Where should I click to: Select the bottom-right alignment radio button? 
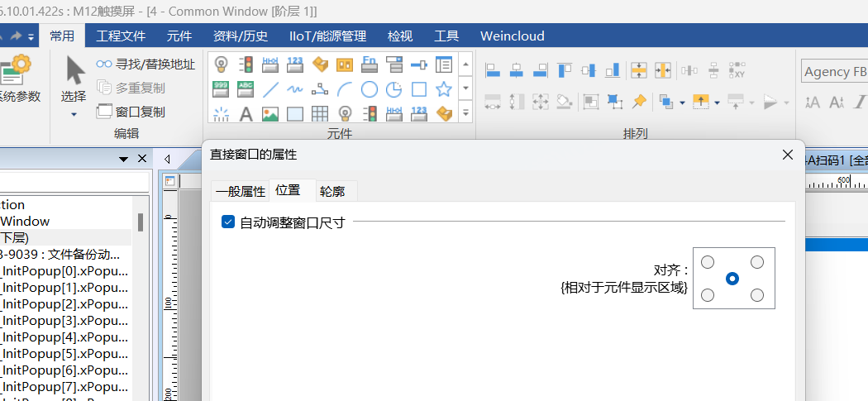click(x=756, y=295)
